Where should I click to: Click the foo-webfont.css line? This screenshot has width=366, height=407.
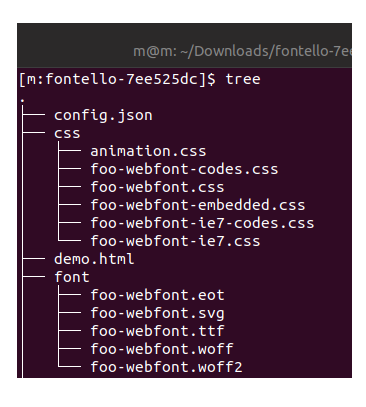click(x=157, y=187)
